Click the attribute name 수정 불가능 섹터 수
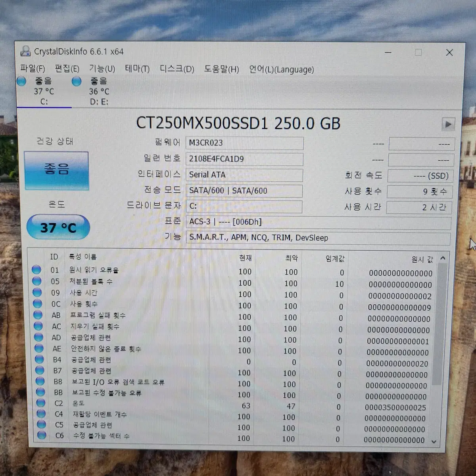 (x=102, y=436)
